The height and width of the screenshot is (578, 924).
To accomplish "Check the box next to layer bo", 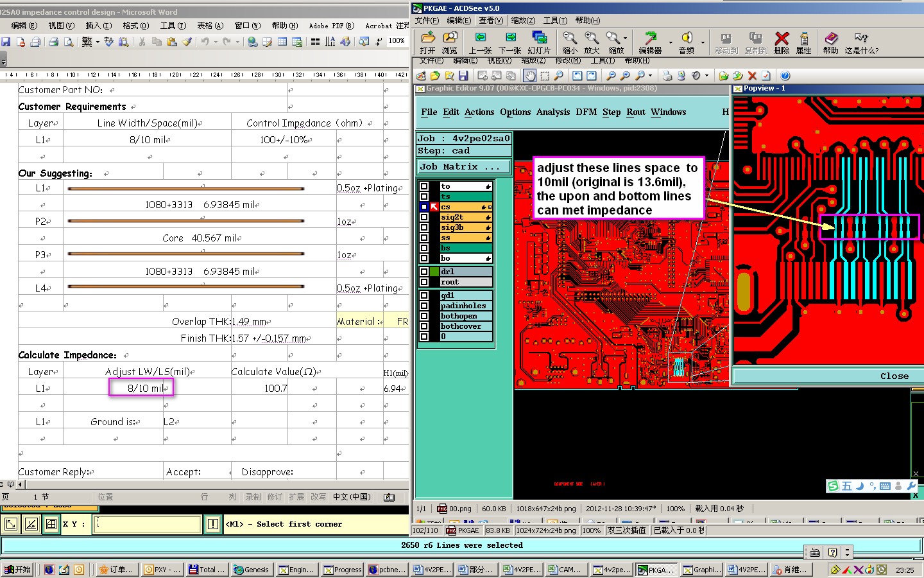I will click(x=424, y=258).
